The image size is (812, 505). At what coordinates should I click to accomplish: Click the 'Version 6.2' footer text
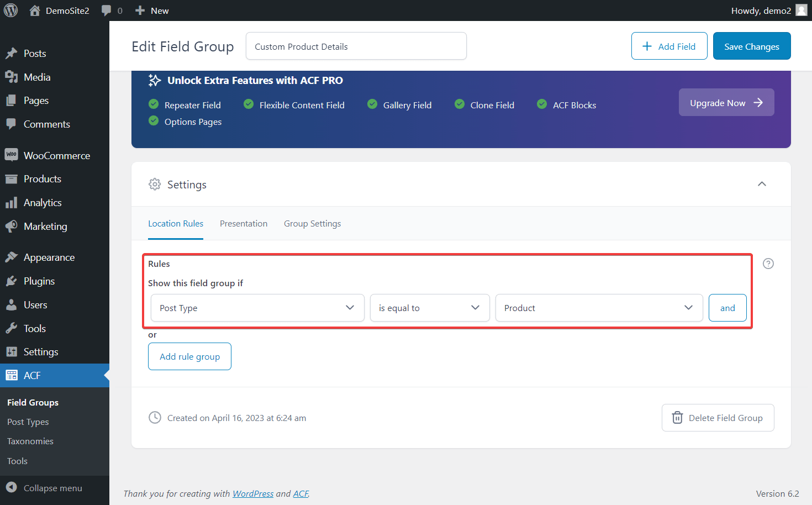coord(778,493)
